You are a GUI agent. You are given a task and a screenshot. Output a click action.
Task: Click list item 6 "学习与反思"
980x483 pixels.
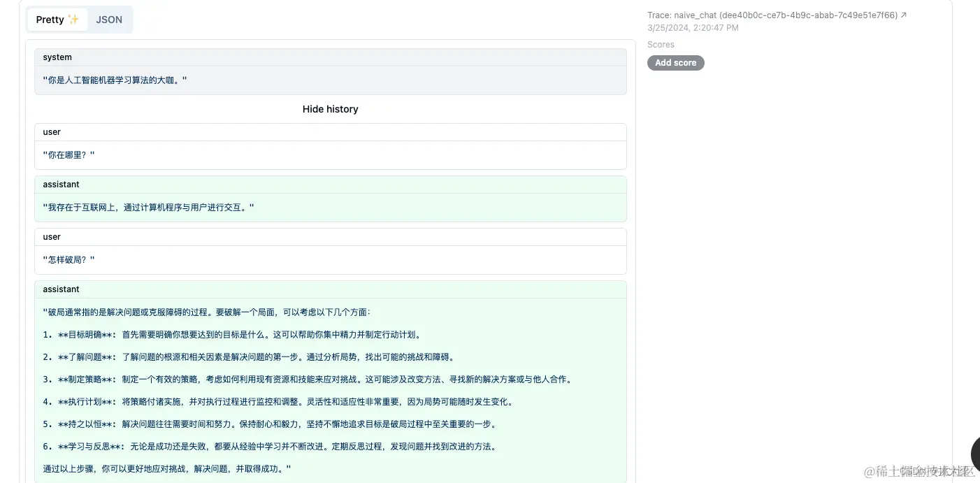(x=270, y=447)
